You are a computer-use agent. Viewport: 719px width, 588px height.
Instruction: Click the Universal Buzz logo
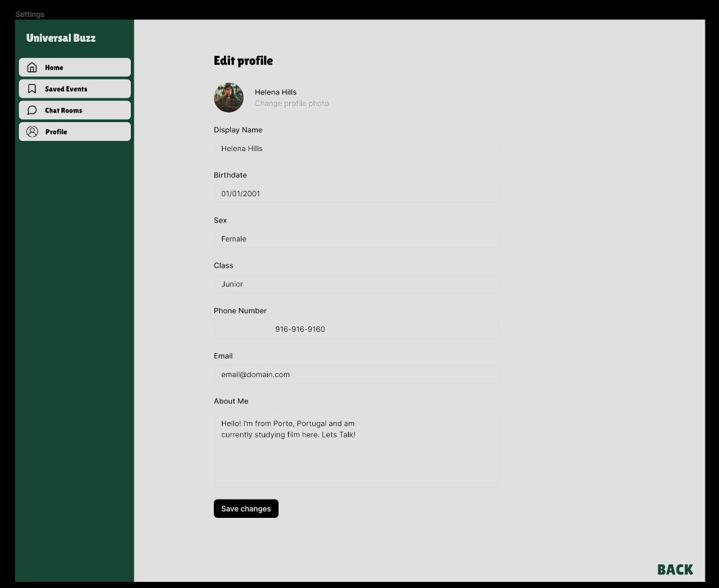point(61,38)
